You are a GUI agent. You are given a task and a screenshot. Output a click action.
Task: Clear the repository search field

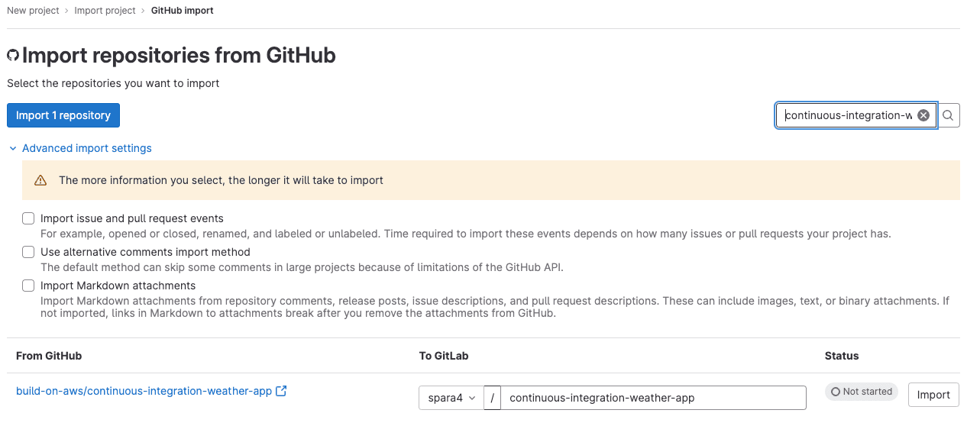point(923,115)
